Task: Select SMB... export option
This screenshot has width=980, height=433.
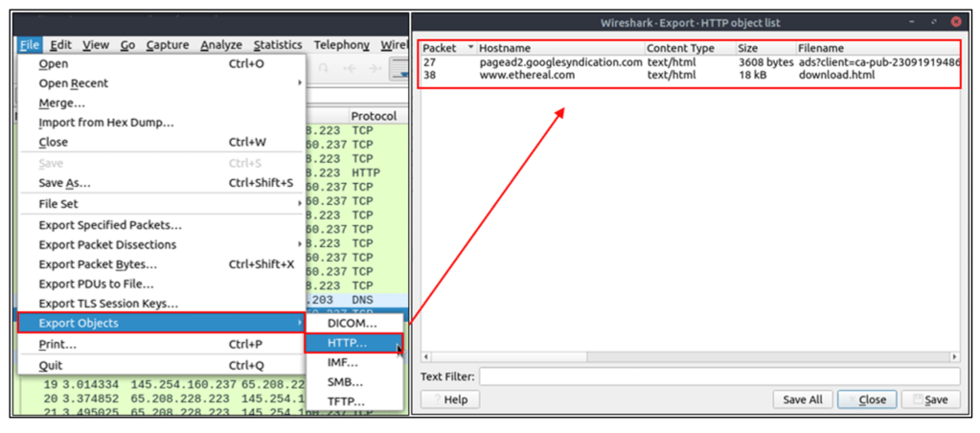Action: (x=344, y=382)
